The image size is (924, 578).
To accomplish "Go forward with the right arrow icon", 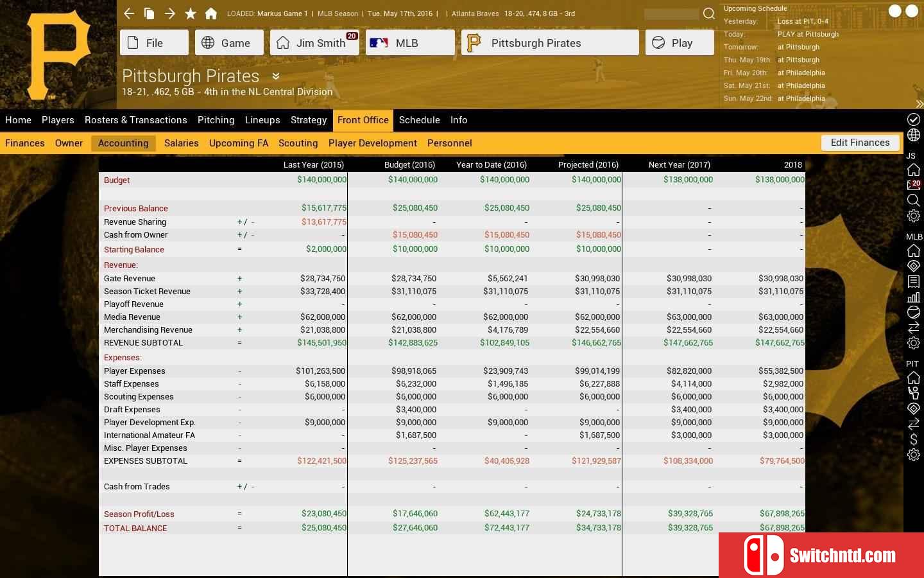I will coord(170,13).
